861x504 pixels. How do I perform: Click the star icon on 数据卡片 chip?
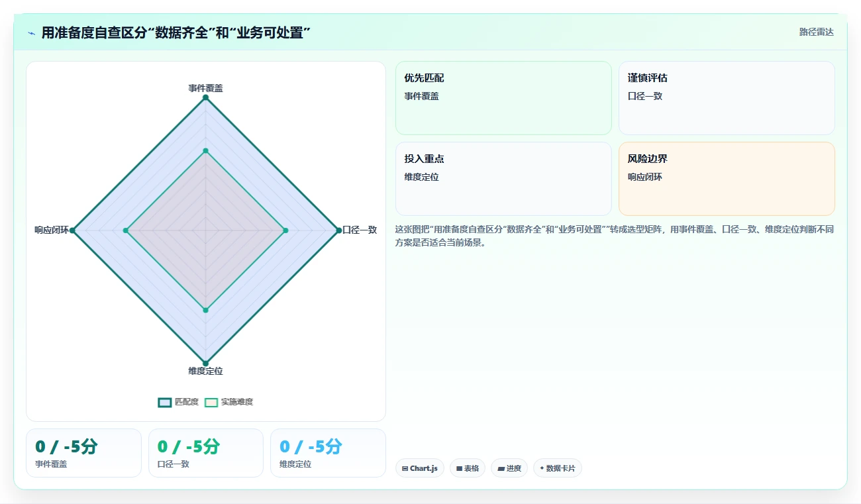[542, 468]
